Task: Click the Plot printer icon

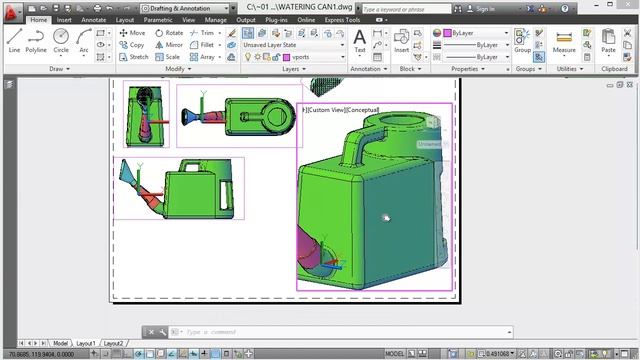Action: (x=97, y=8)
